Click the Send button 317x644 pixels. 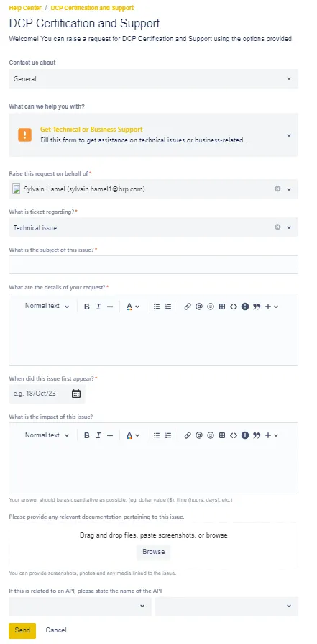[x=22, y=630]
